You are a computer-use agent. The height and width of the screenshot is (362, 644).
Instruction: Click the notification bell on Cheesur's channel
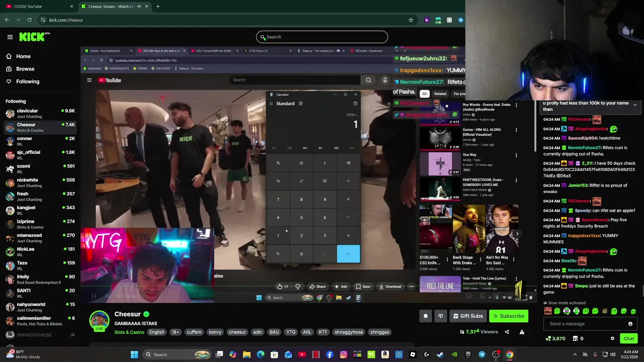point(426,316)
